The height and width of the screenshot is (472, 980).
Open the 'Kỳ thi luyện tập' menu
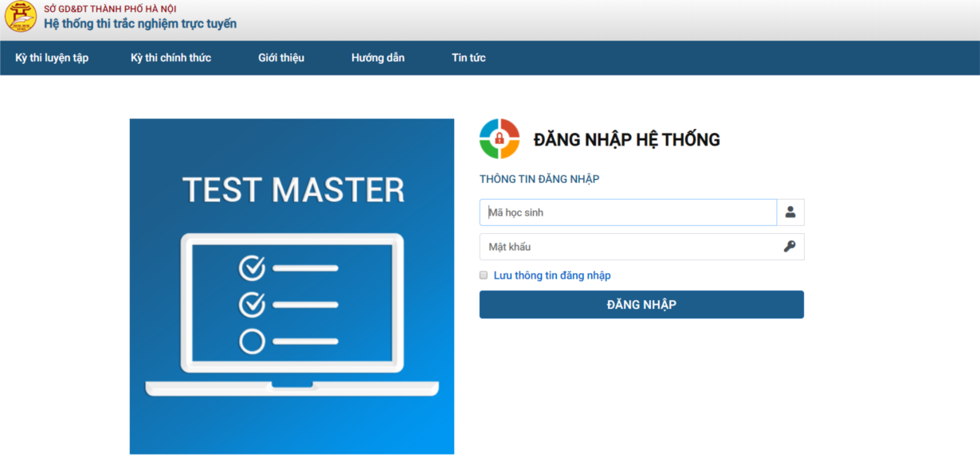[x=52, y=58]
